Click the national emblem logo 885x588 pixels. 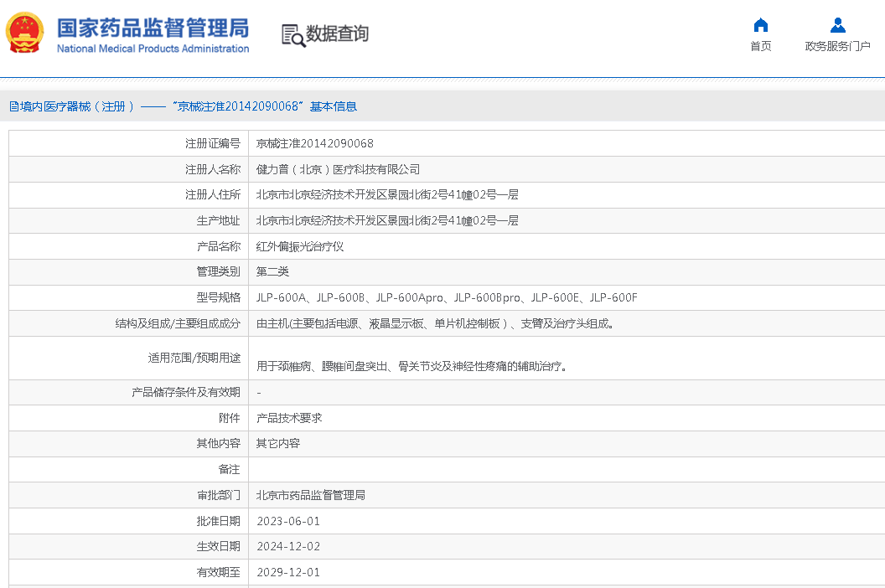26,34
